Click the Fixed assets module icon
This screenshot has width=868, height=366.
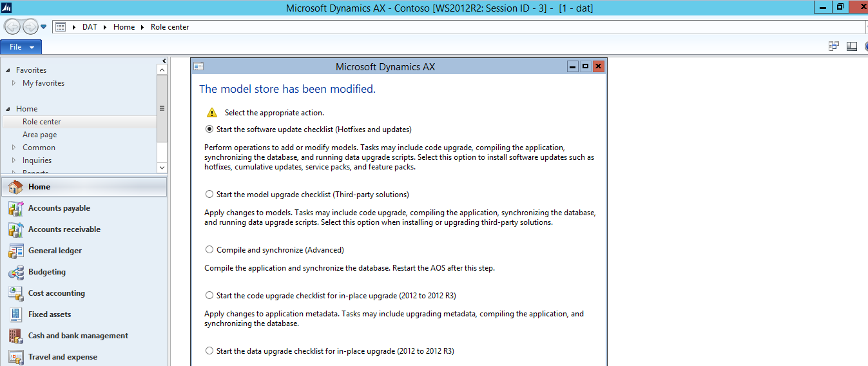pyautogui.click(x=15, y=314)
